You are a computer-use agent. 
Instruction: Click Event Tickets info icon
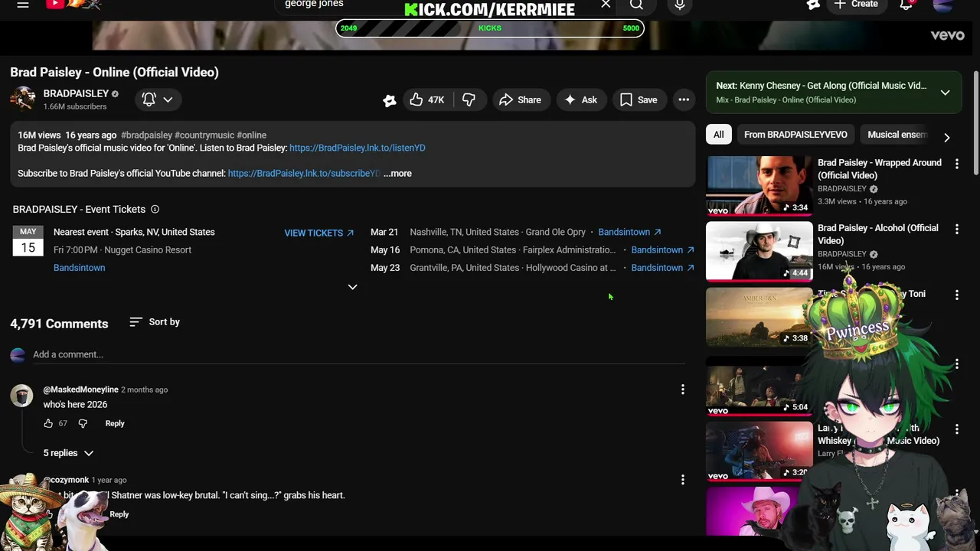point(155,209)
